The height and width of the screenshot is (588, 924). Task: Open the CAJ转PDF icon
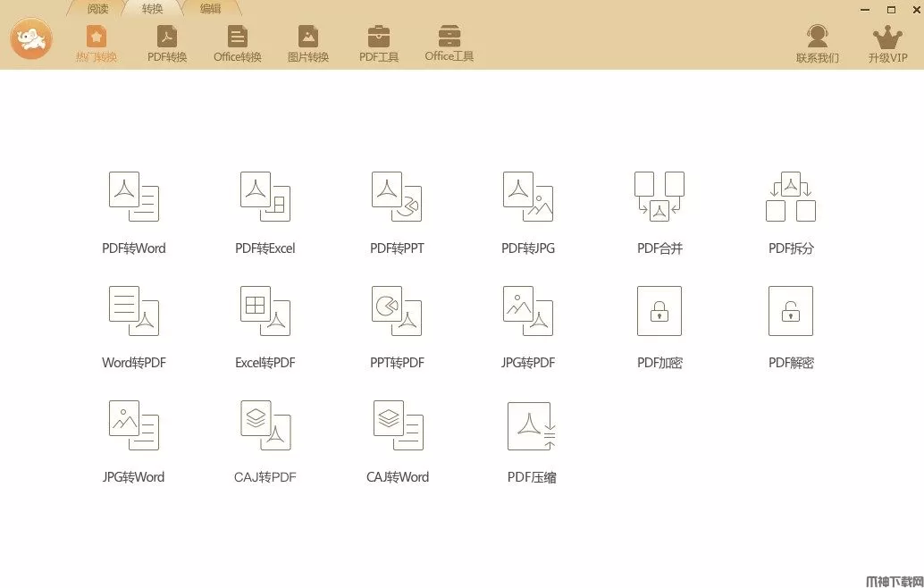[x=265, y=425]
